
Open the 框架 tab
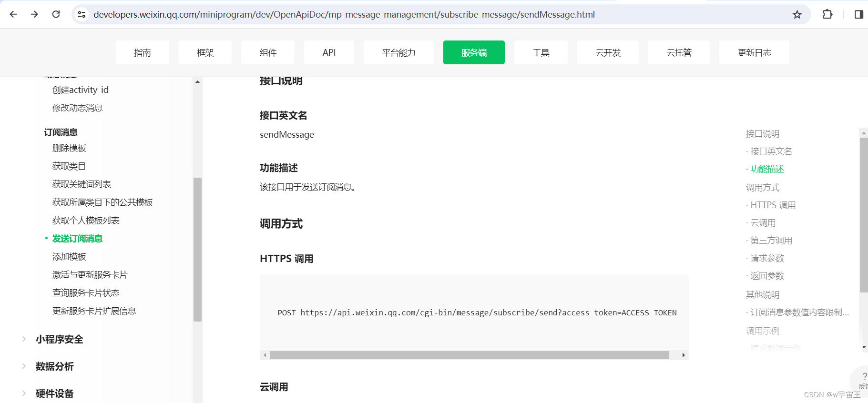click(205, 52)
